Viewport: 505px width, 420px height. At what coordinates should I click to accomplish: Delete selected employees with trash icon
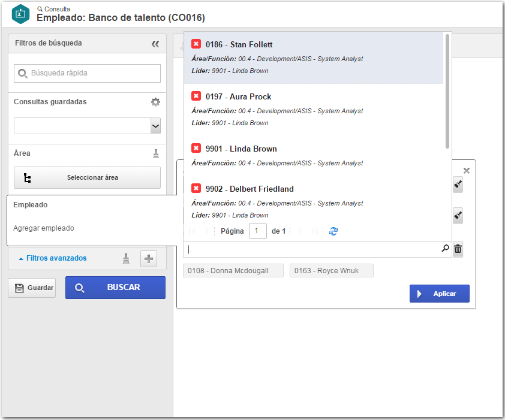(x=458, y=249)
